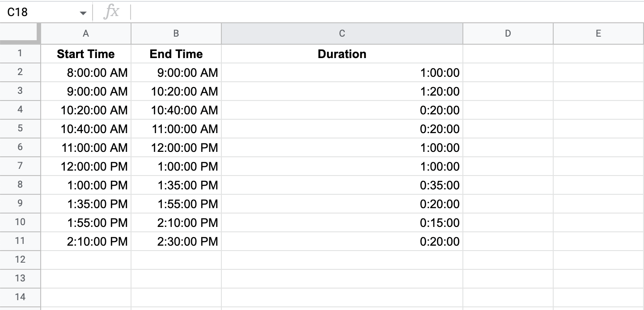Select the Duration cell 1:20:00
Viewport: 644px width, 310px height.
pyautogui.click(x=342, y=91)
